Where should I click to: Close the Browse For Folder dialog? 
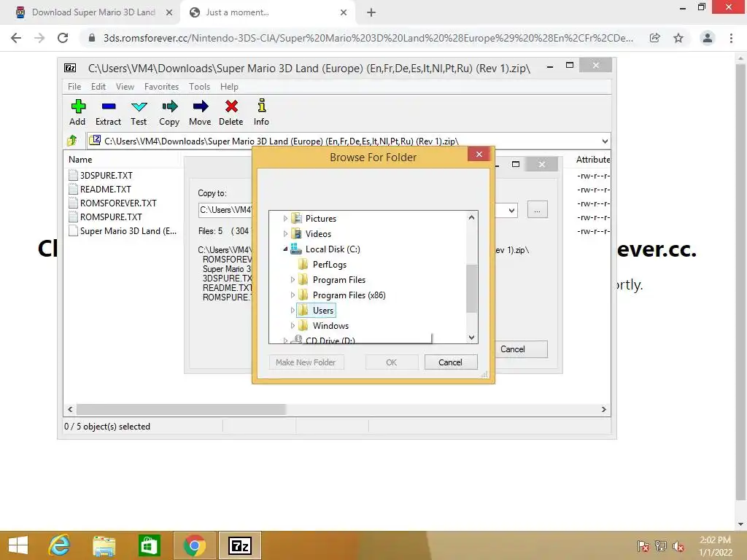[479, 155]
